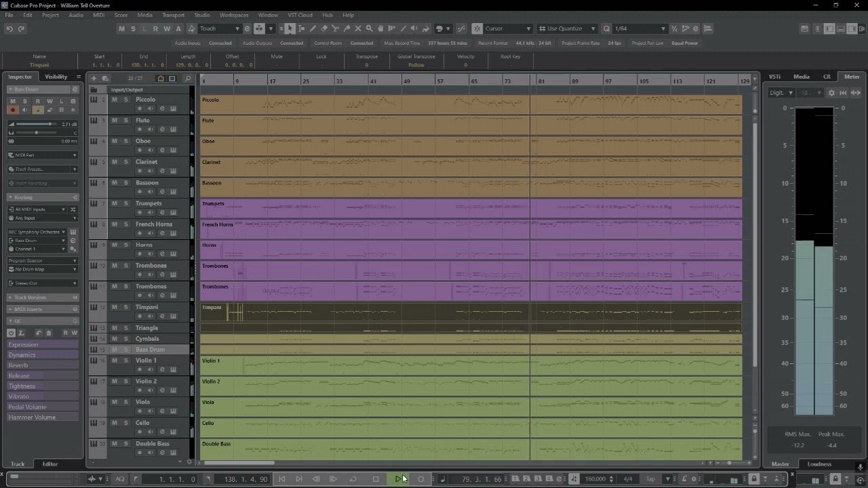Click the Redo arrow in the toolbar
This screenshot has width=868, height=488.
click(x=21, y=28)
